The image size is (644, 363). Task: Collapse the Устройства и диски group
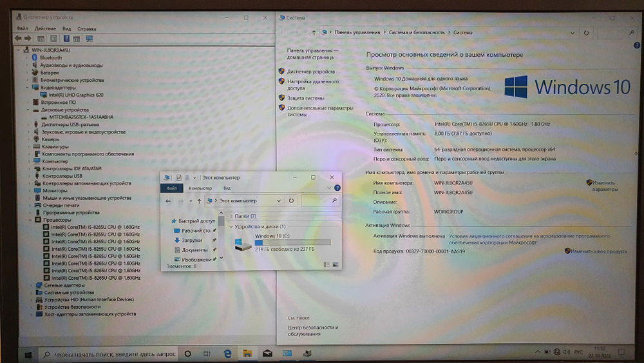pyautogui.click(x=231, y=226)
